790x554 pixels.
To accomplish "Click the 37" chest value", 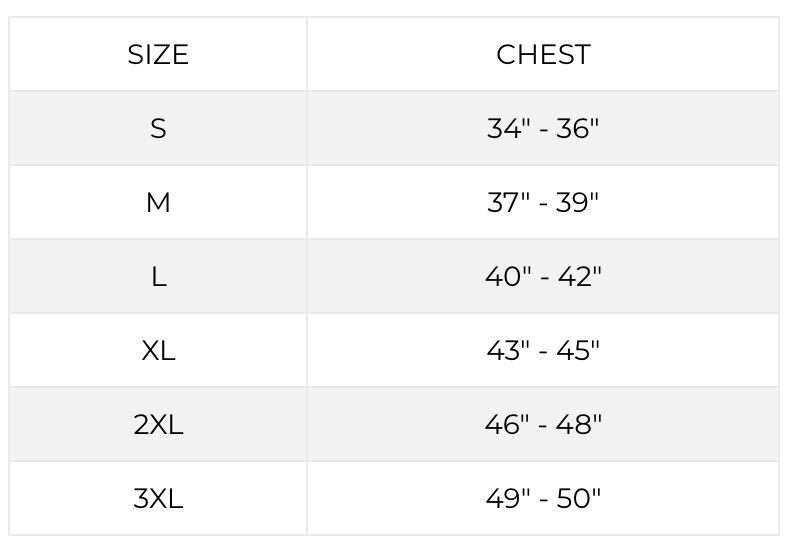I will tap(507, 203).
